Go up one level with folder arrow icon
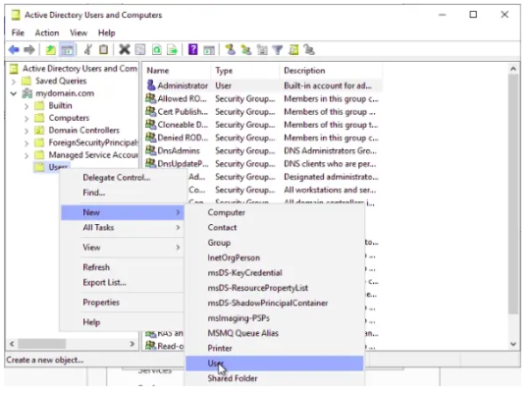Viewport: 532px width, 395px height. pyautogui.click(x=51, y=50)
